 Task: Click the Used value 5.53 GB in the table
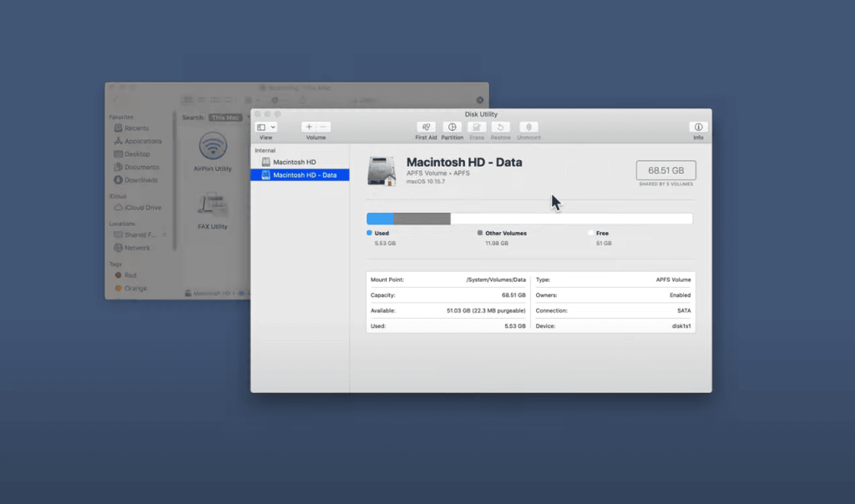click(x=514, y=325)
